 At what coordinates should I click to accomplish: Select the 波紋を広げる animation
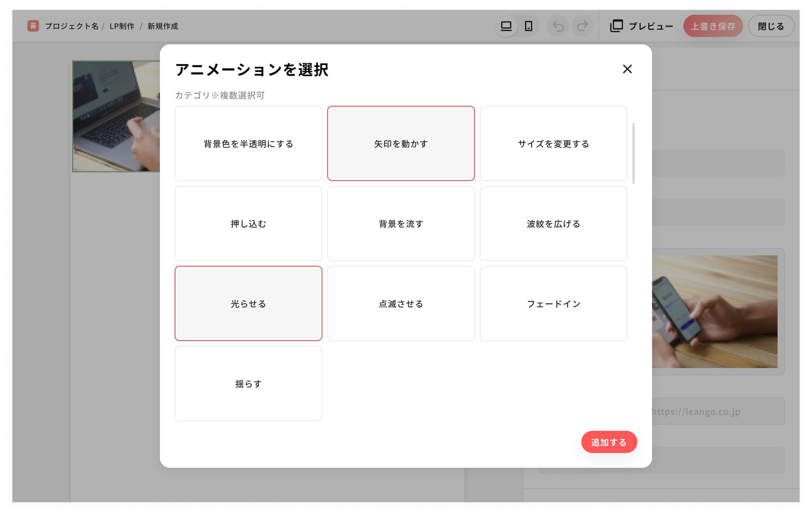(553, 223)
